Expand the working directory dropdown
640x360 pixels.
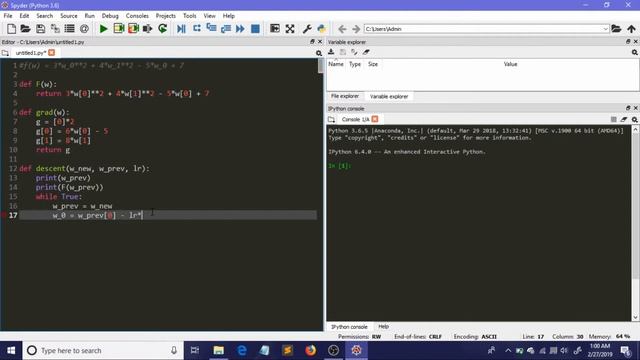[x=605, y=29]
